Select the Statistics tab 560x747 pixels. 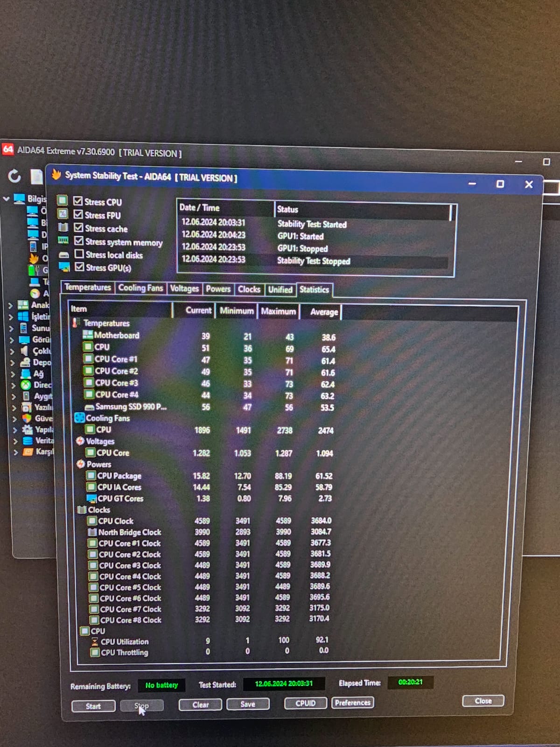(x=314, y=290)
